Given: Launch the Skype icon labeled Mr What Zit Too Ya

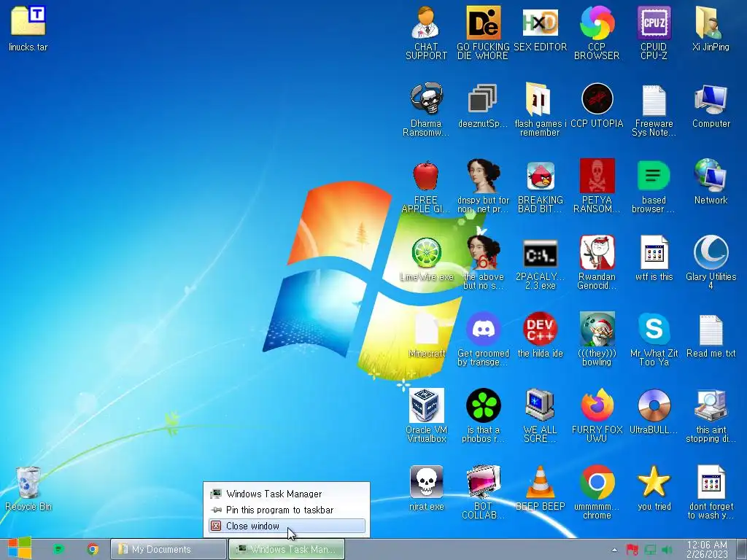Looking at the screenshot, I should point(654,329).
